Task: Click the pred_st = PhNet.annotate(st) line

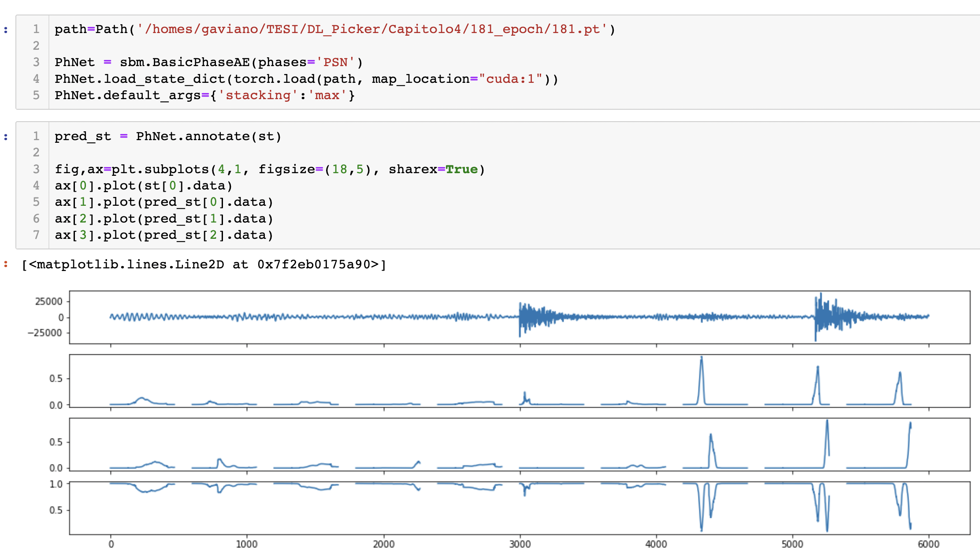Action: (x=167, y=136)
